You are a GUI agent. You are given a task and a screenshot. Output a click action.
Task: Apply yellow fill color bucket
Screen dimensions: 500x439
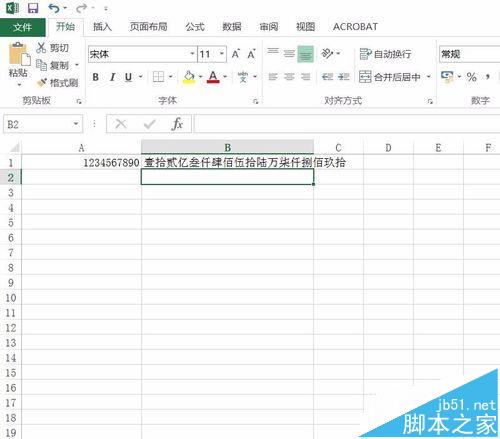click(189, 77)
